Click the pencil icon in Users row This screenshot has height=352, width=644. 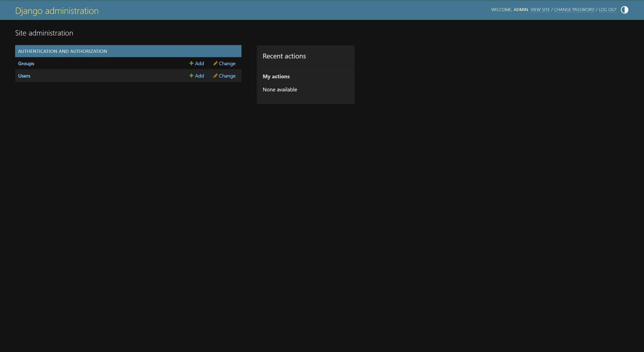coord(215,76)
